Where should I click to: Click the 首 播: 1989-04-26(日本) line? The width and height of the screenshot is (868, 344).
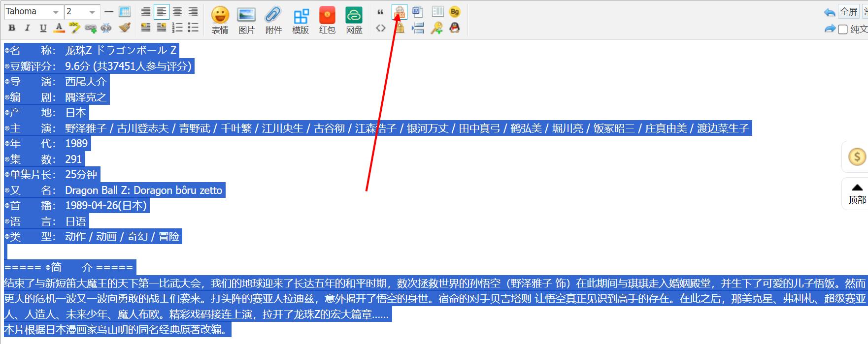(x=76, y=206)
